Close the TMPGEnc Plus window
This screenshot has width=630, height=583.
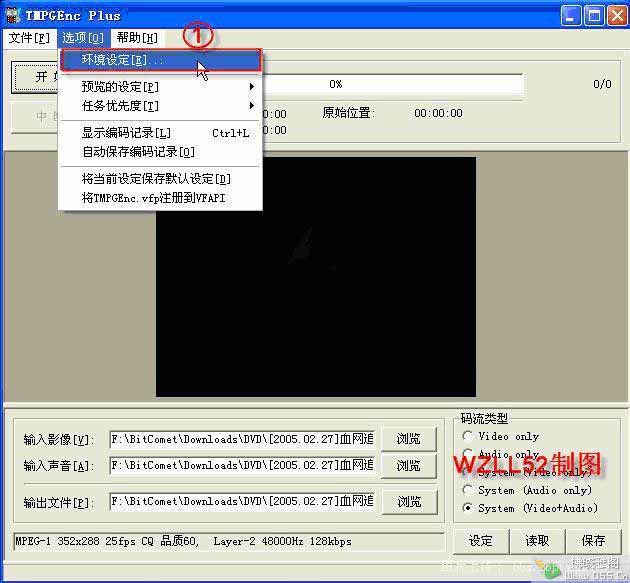617,16
